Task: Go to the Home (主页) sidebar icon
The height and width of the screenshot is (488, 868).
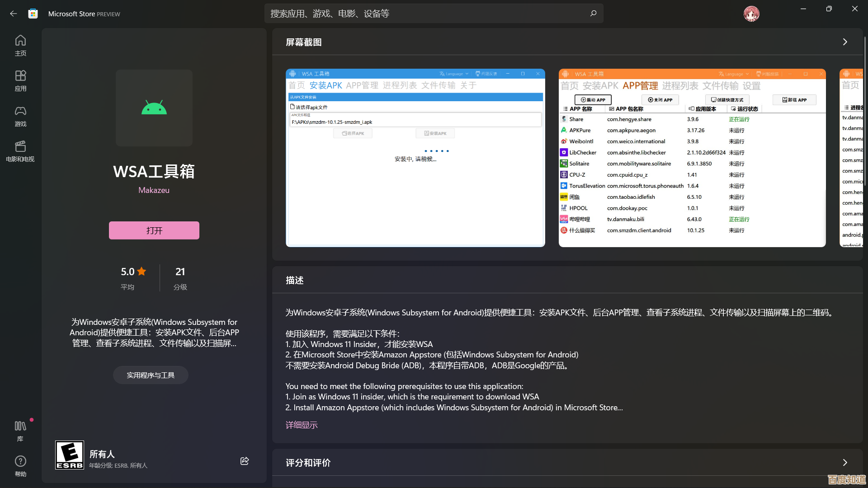Action: 20,45
